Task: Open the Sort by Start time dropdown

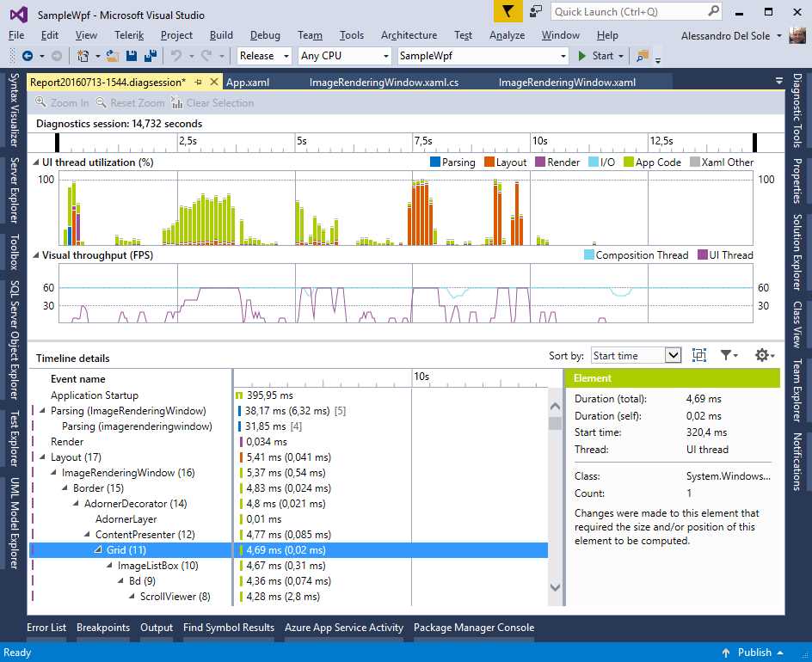Action: [x=636, y=355]
